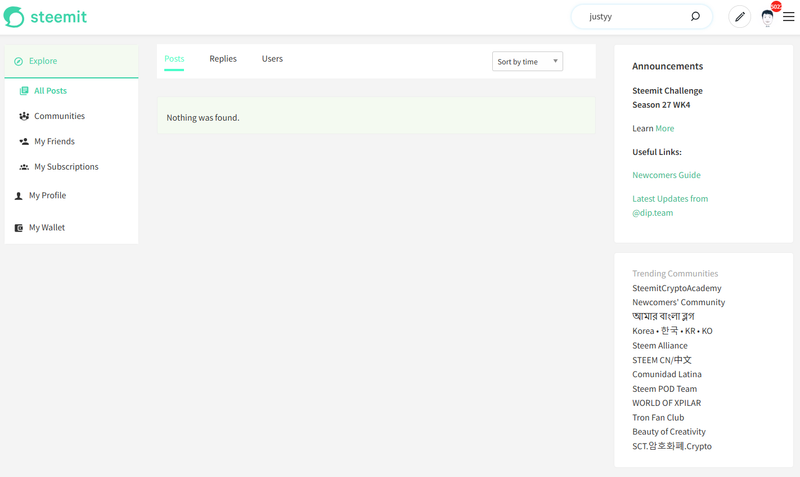Switch to the Replies tab

(223, 59)
